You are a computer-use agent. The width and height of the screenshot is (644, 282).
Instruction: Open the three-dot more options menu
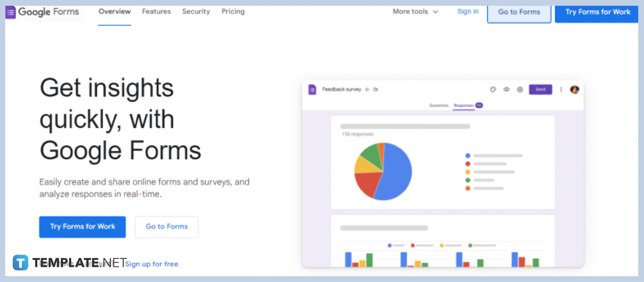pyautogui.click(x=561, y=89)
